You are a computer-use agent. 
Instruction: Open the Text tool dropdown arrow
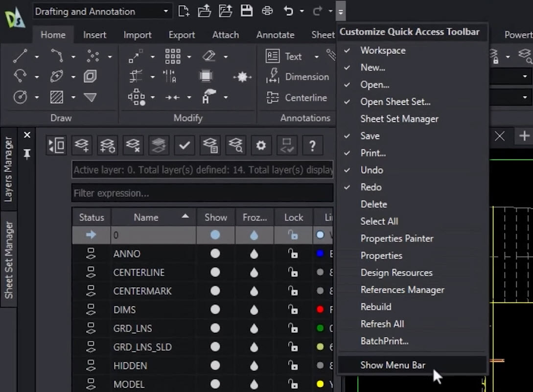pos(316,57)
